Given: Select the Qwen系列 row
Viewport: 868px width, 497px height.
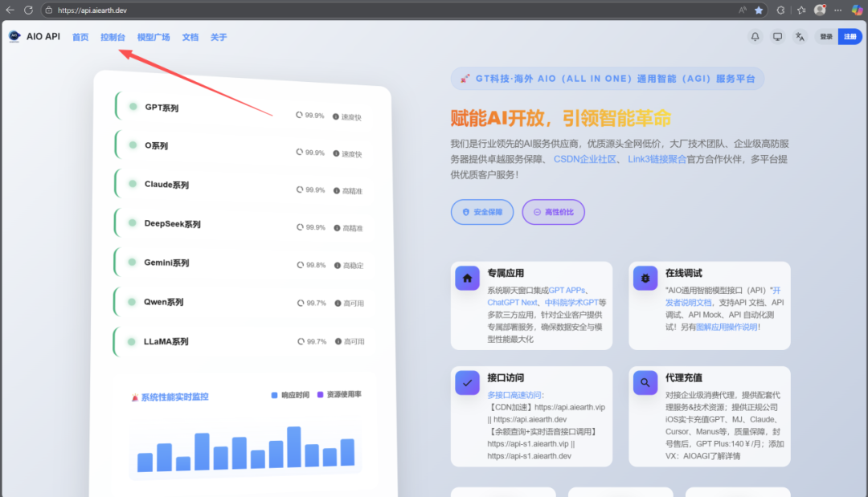Looking at the screenshot, I should 241,302.
